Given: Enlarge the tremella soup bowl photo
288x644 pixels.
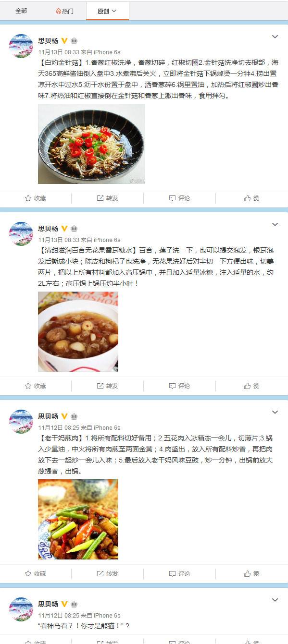Looking at the screenshot, I should [78, 331].
